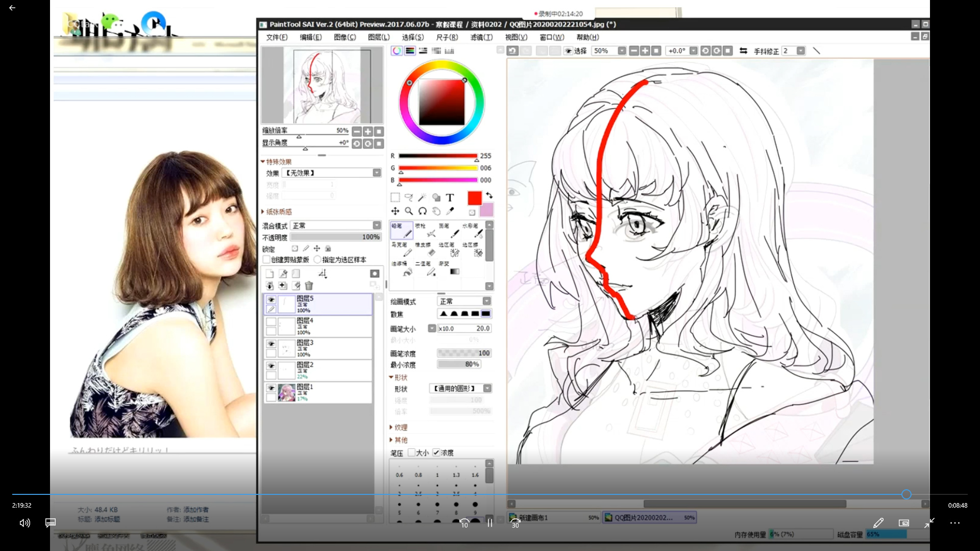Select the eyedropper tool

pyautogui.click(x=450, y=211)
